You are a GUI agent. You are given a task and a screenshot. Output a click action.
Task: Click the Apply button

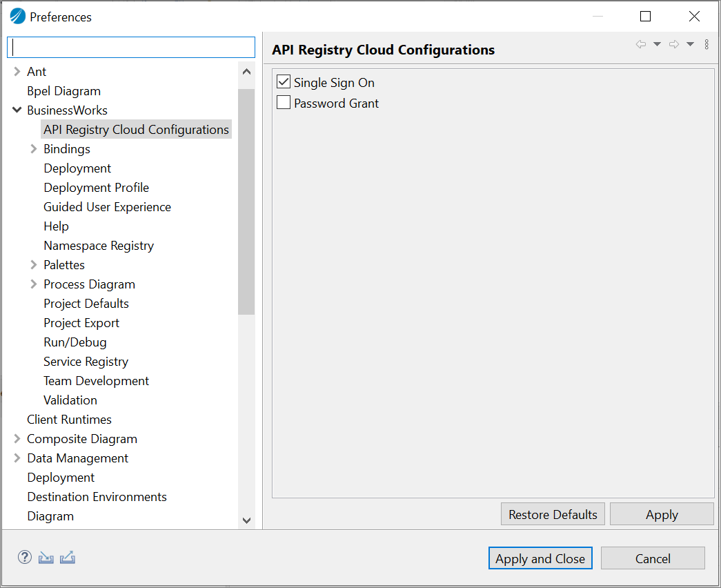point(662,514)
